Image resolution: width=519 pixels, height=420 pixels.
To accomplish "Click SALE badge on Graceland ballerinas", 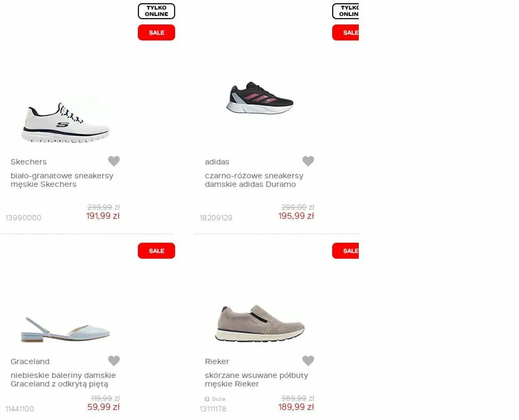I will coord(157,251).
